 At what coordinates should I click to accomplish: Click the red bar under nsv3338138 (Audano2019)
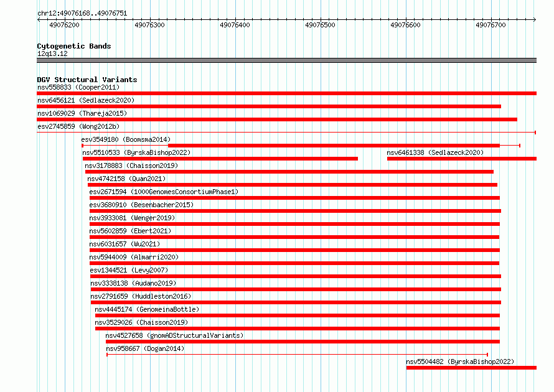point(296,289)
